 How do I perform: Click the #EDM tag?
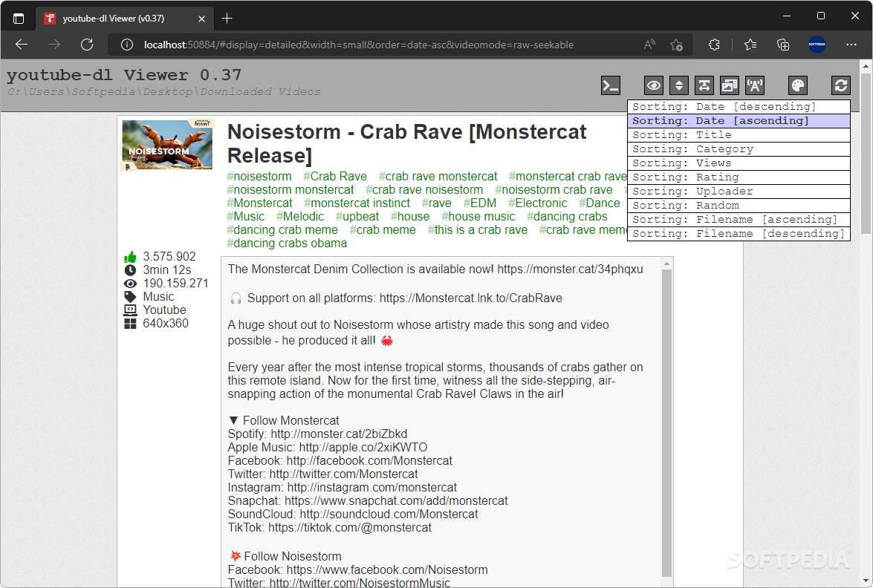[x=480, y=203]
